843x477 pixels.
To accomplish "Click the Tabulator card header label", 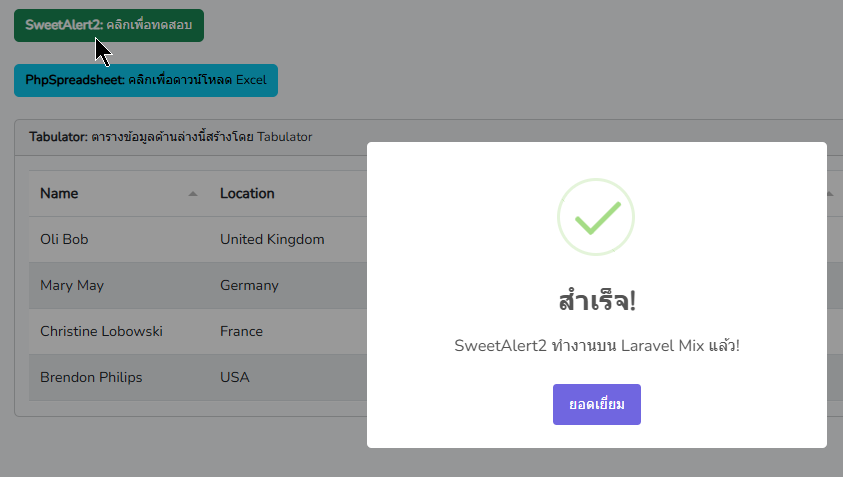I will click(x=171, y=137).
